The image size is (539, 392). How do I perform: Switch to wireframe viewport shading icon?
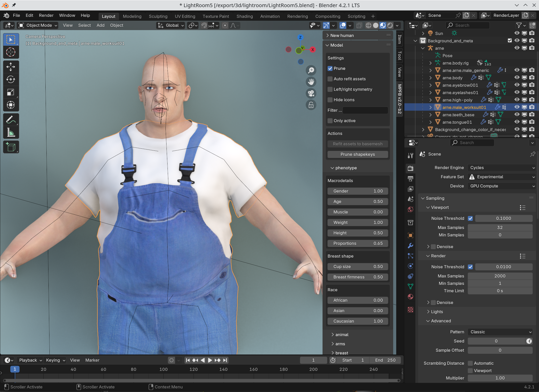point(368,25)
